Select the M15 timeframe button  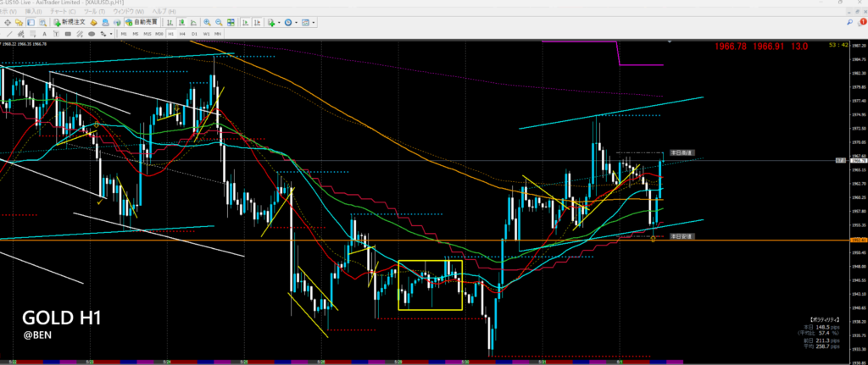click(x=147, y=34)
